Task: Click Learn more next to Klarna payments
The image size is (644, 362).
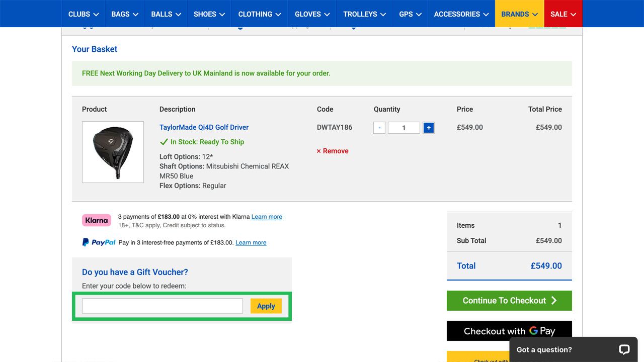Action: [x=267, y=216]
